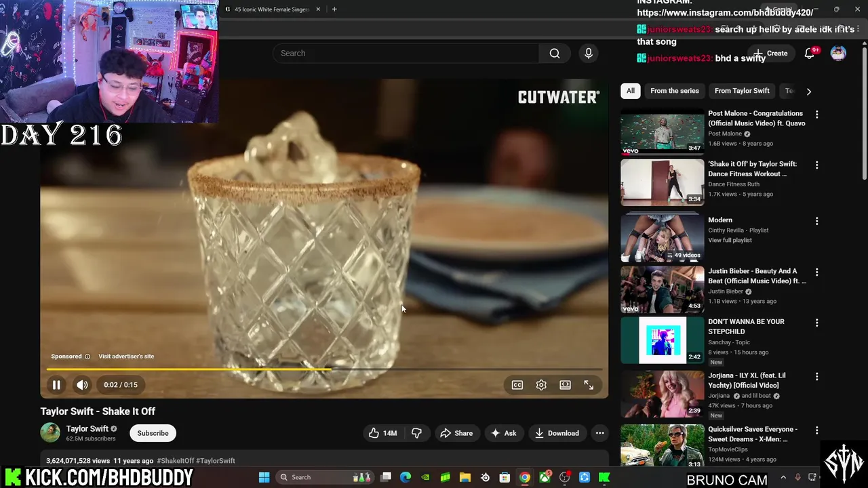Like the Shake It Off video
The image size is (868, 488).
382,433
